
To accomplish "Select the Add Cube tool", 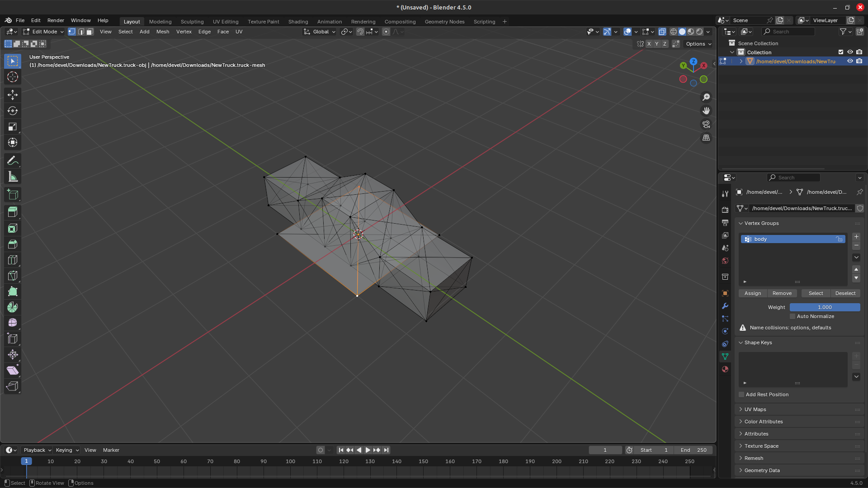I will point(13,195).
